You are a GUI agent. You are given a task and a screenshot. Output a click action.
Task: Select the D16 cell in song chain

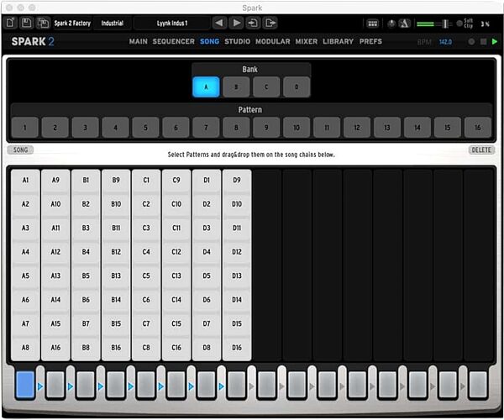click(x=237, y=348)
